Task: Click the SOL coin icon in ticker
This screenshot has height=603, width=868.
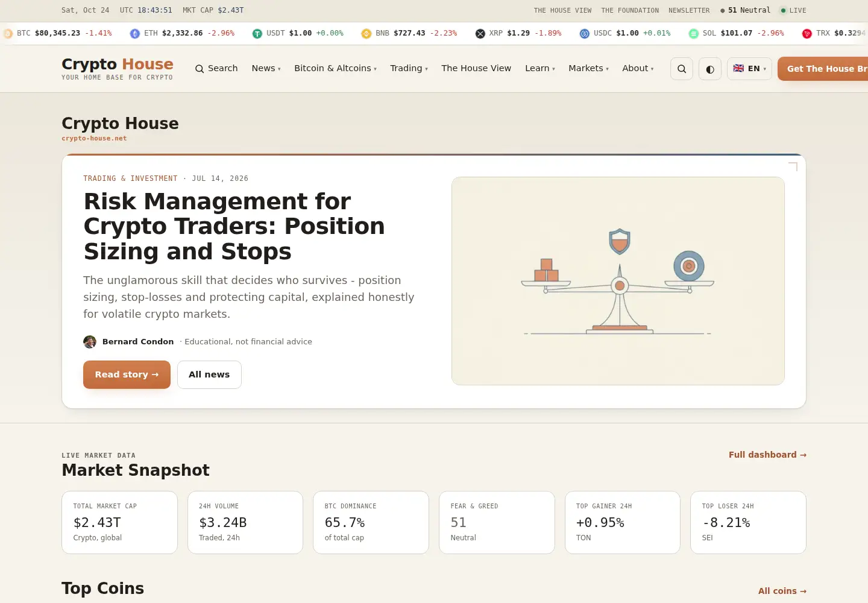Action: tap(694, 34)
